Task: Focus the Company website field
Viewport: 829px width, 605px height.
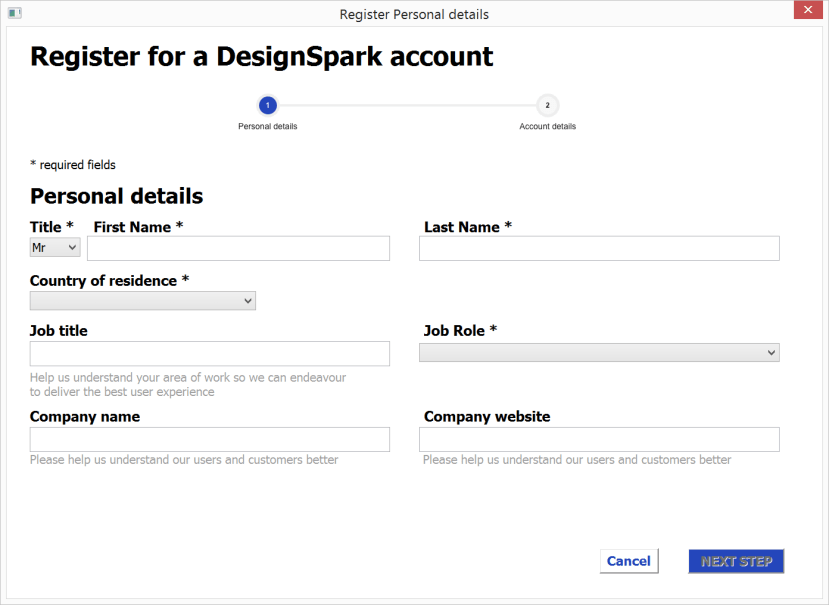Action: pos(599,439)
